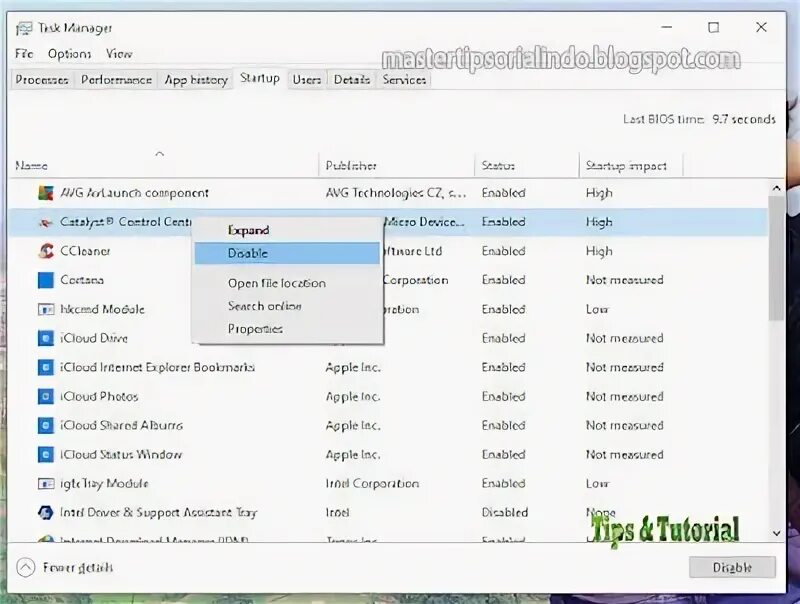This screenshot has height=604, width=800.
Task: Click the Disable button at bottom right
Action: point(732,567)
